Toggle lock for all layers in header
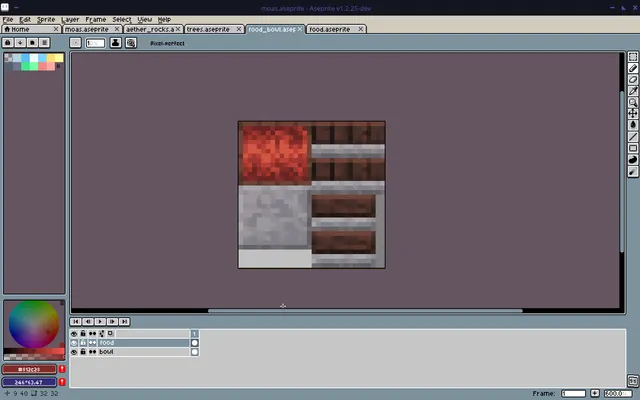Viewport: 640px width, 400px height. (83, 333)
